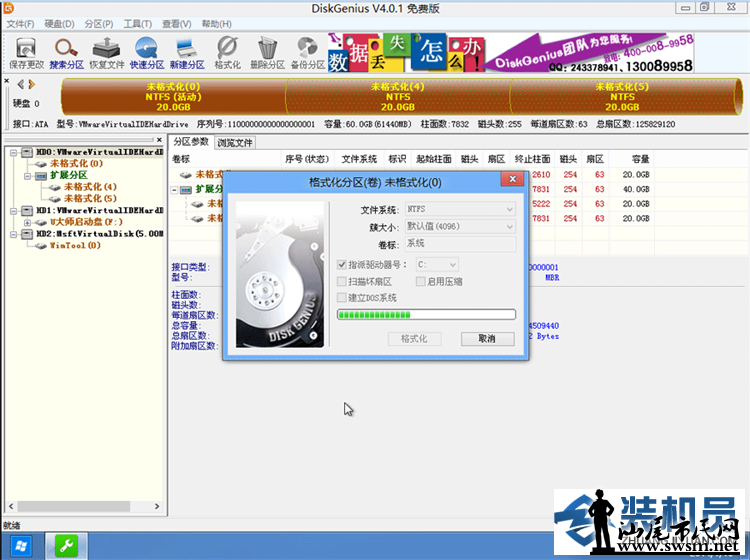Switch to Browse Files (浏览文件) tab
Viewport: 750px width, 560px height.
point(235,143)
